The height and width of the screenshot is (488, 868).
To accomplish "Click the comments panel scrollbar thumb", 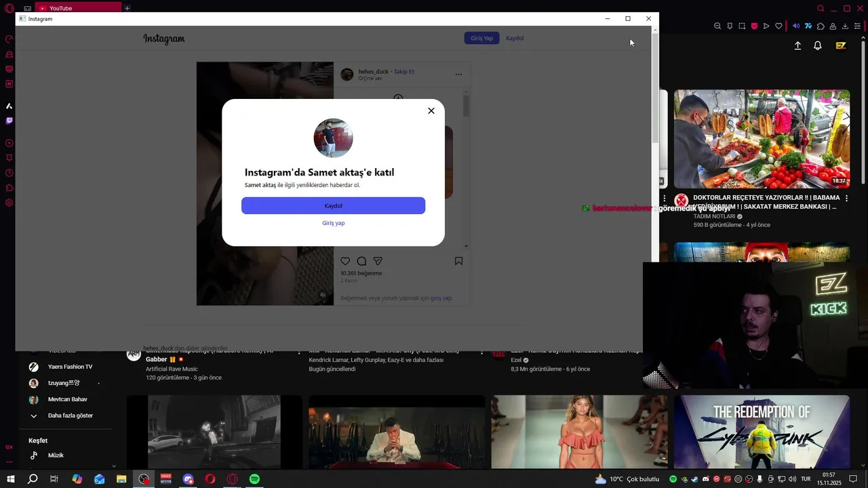I will (x=466, y=106).
